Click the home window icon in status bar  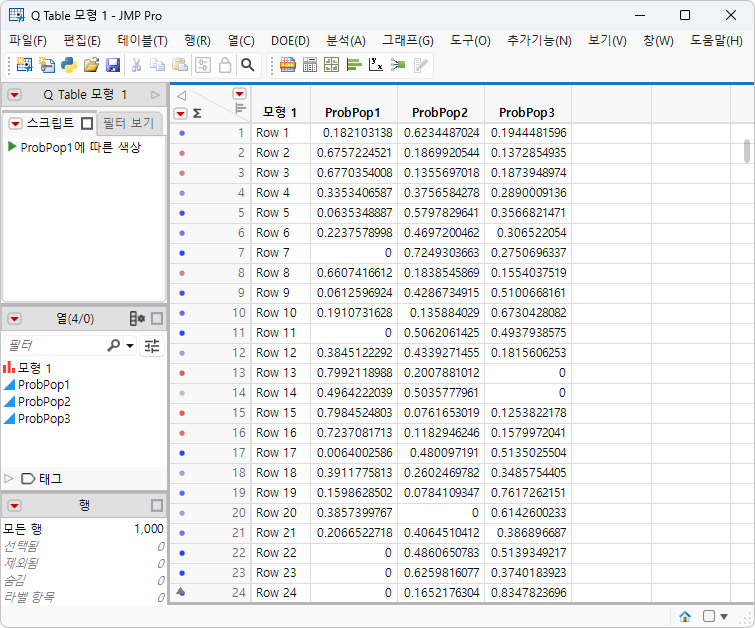(x=685, y=616)
